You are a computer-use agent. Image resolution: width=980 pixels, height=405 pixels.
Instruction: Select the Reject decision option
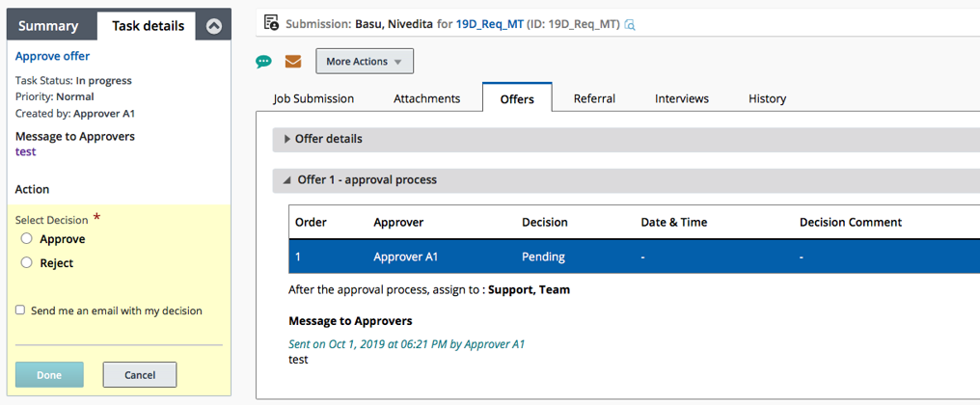pos(27,263)
